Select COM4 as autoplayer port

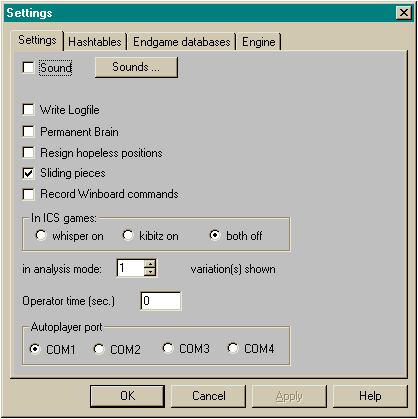click(233, 348)
